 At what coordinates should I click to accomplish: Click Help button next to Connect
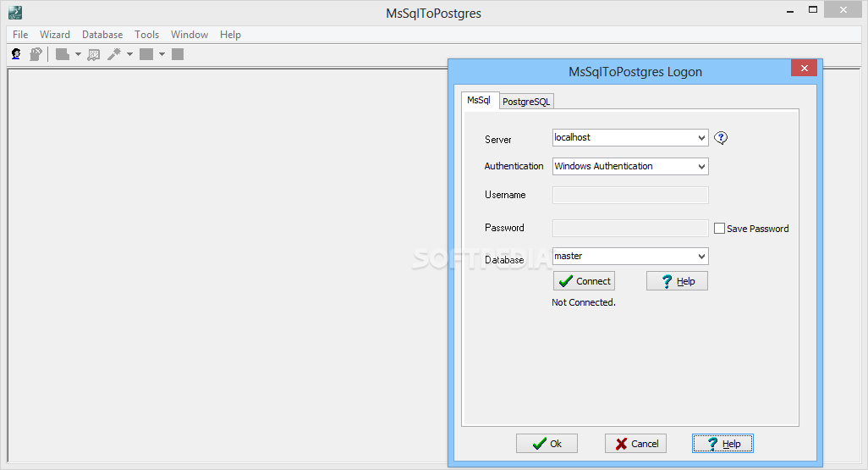point(677,281)
